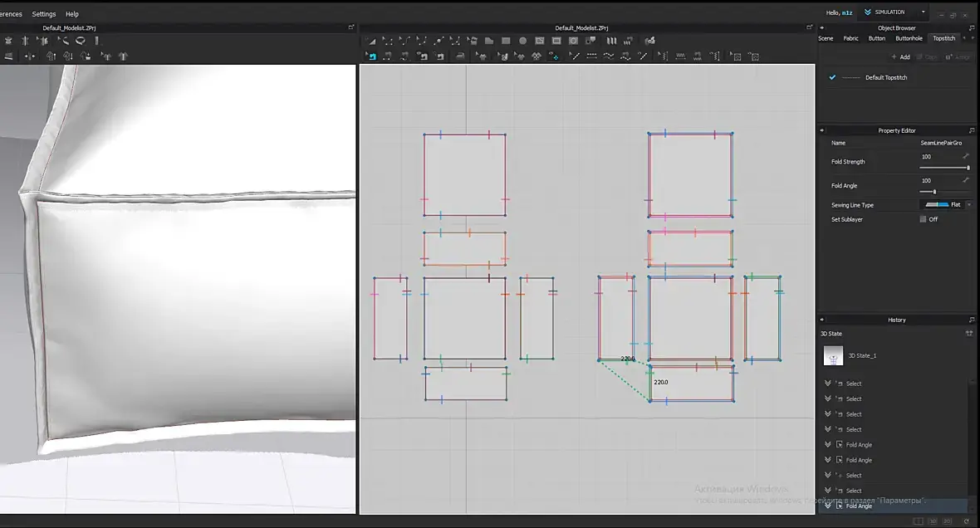Pop out the 2D pattern window

(810, 27)
